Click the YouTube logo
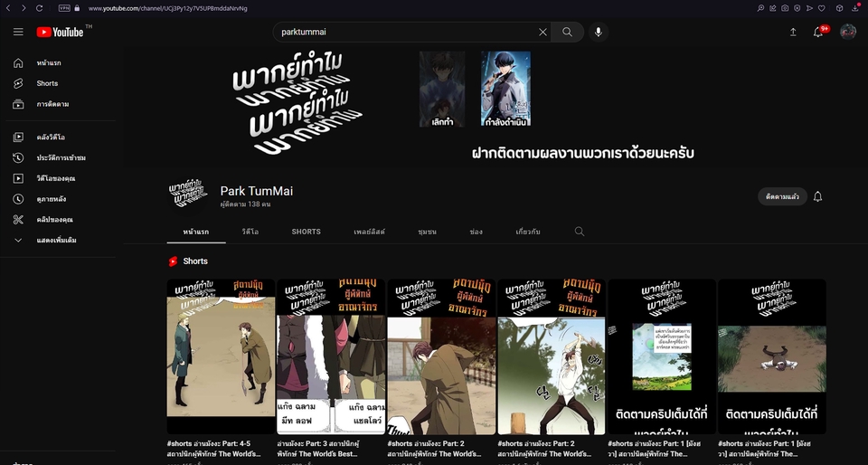The width and height of the screenshot is (868, 465). click(60, 32)
